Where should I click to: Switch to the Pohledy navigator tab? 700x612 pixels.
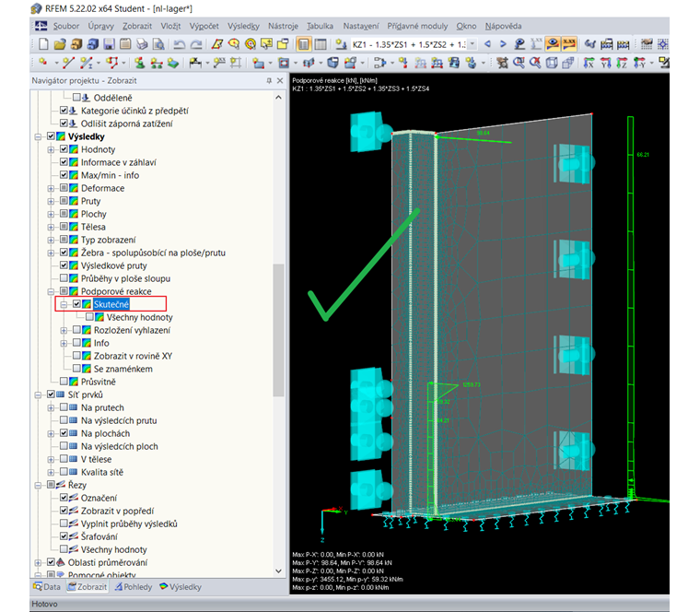point(133,586)
